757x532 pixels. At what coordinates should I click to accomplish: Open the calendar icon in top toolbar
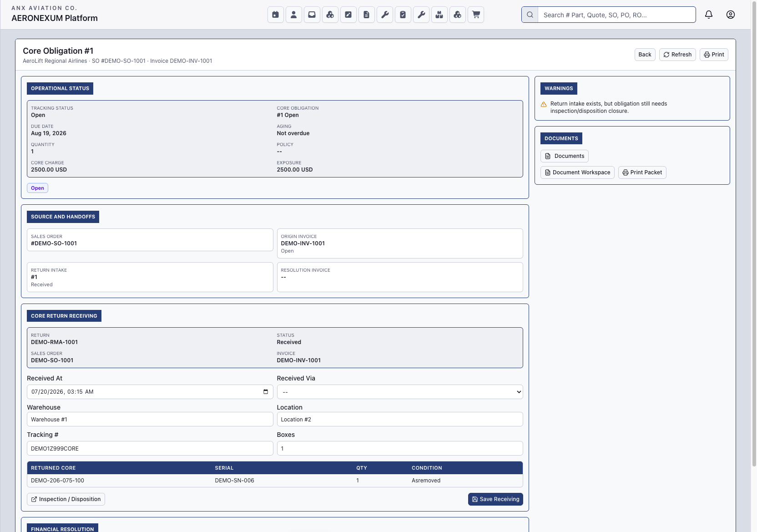(276, 15)
